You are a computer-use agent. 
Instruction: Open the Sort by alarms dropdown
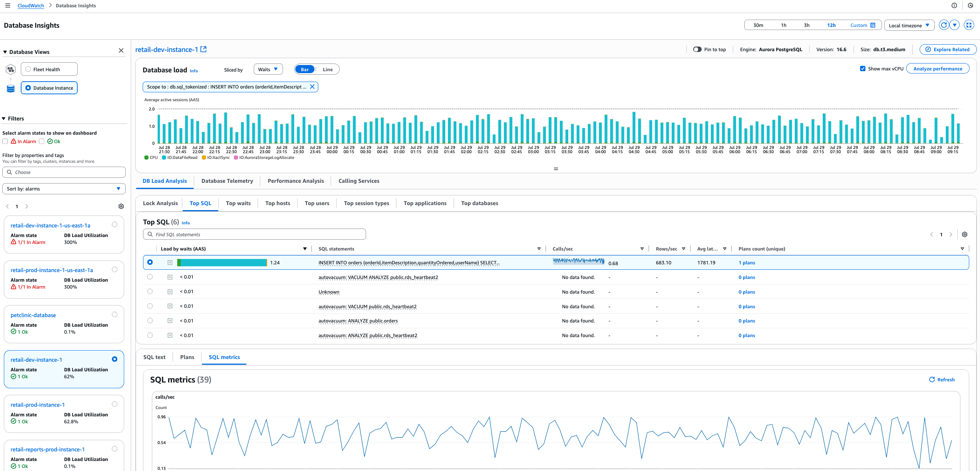click(x=63, y=189)
